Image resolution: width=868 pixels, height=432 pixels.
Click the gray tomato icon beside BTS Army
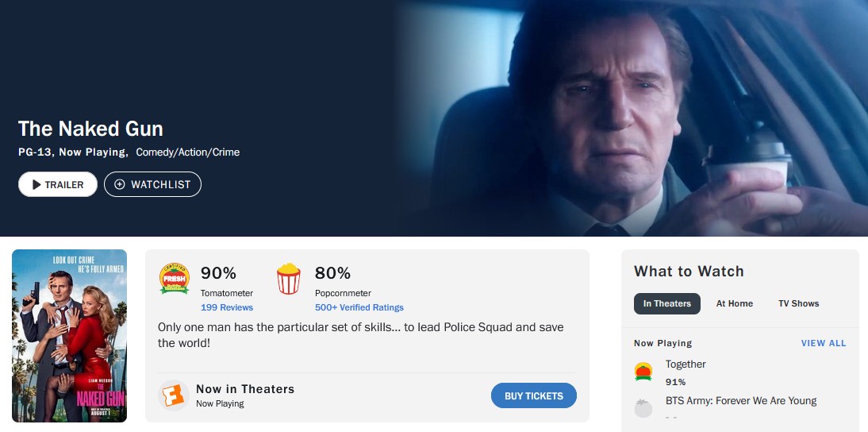tap(643, 407)
